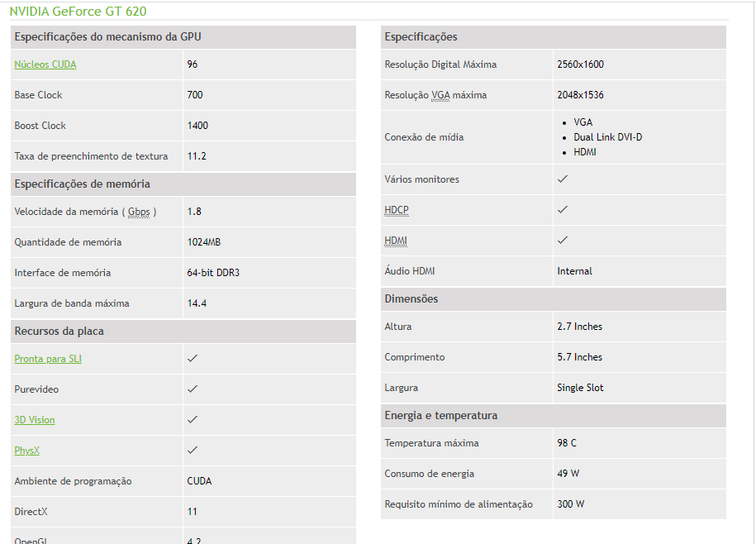Click the VGA abbreviation in Resolução VGA máxima
Image resolution: width=756 pixels, height=544 pixels.
click(440, 95)
